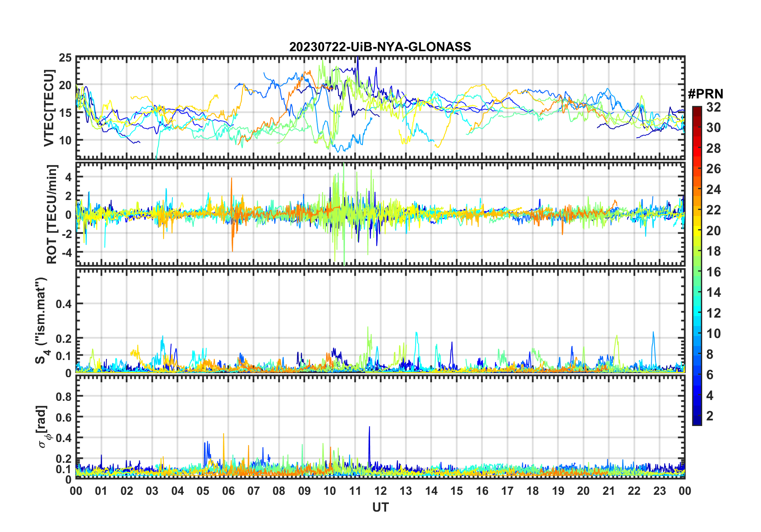
Task: Click the colorbar tick label 32
Action: (x=713, y=107)
